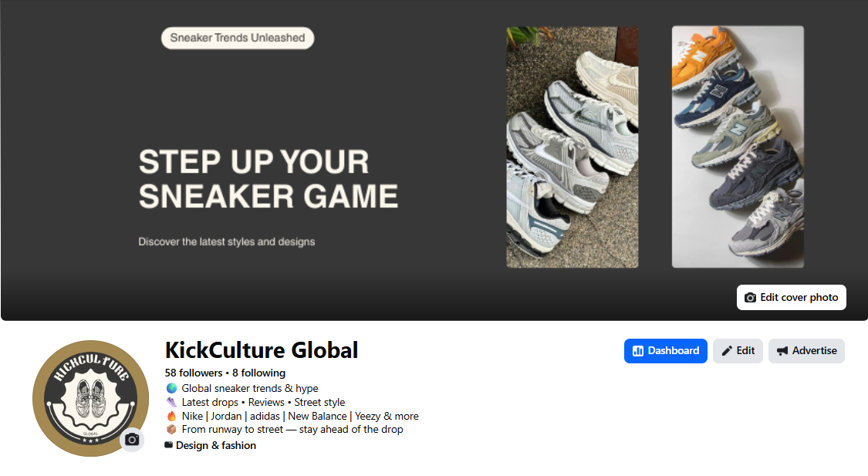The height and width of the screenshot is (476, 868).
Task: Click the Global sneaker trends & hype line
Action: pyautogui.click(x=250, y=389)
